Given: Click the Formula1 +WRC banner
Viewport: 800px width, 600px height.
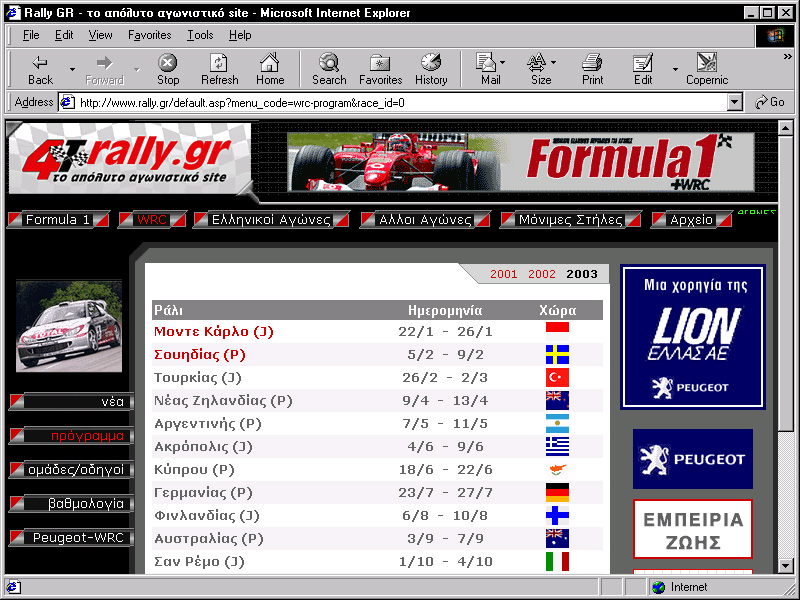Looking at the screenshot, I should click(x=520, y=162).
